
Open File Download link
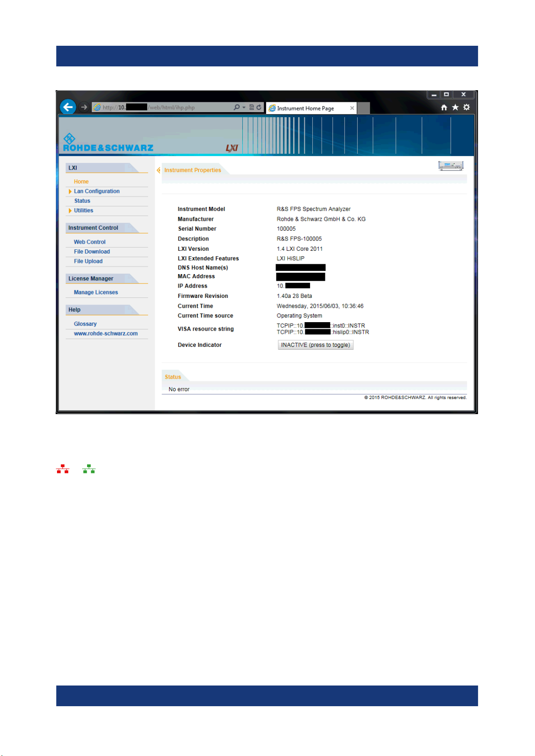coord(92,252)
